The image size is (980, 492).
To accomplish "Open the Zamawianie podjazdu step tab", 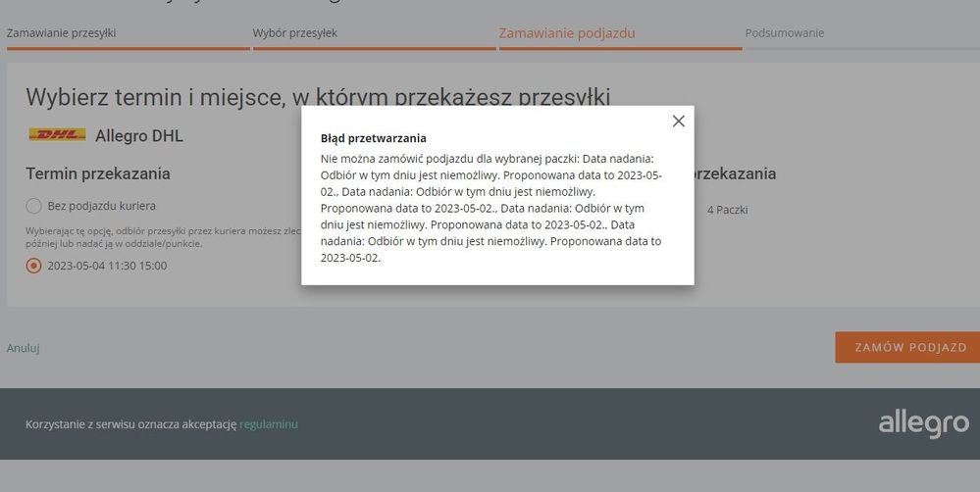I will (567, 33).
